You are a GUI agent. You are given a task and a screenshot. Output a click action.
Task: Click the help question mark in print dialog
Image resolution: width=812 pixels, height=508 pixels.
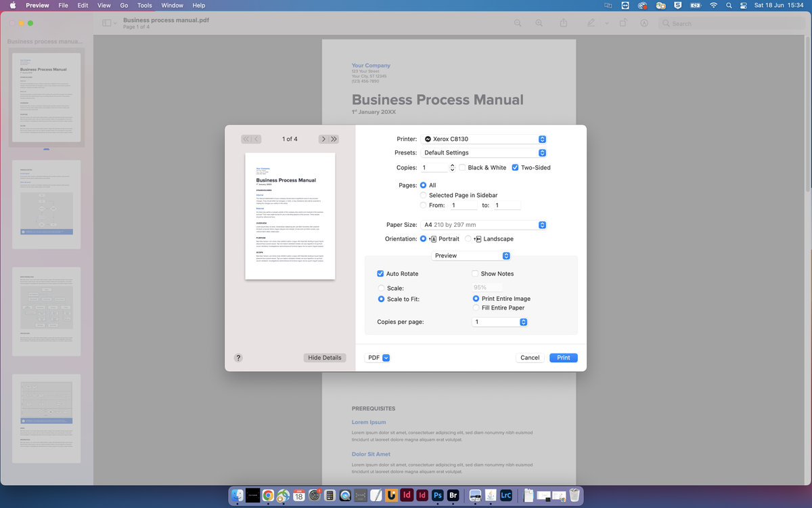pos(238,357)
